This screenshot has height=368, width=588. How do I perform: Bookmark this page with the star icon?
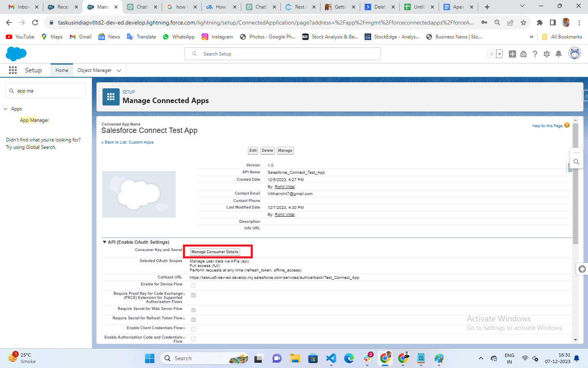click(x=523, y=22)
